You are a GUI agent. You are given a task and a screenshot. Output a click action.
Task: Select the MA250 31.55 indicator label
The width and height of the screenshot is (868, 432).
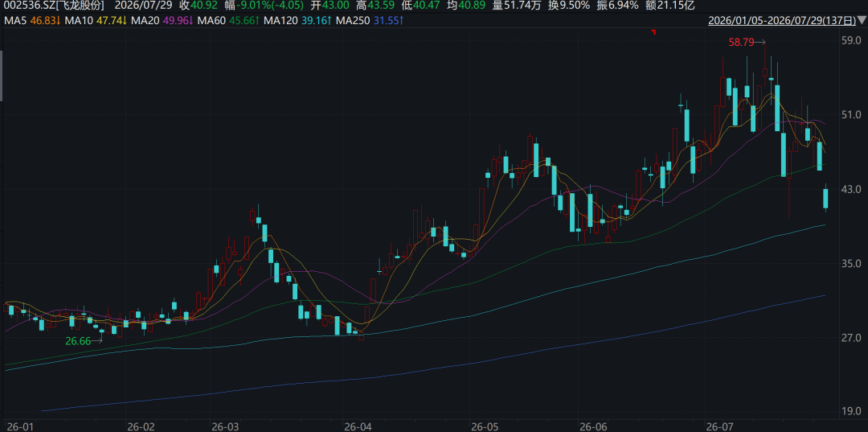coord(370,21)
